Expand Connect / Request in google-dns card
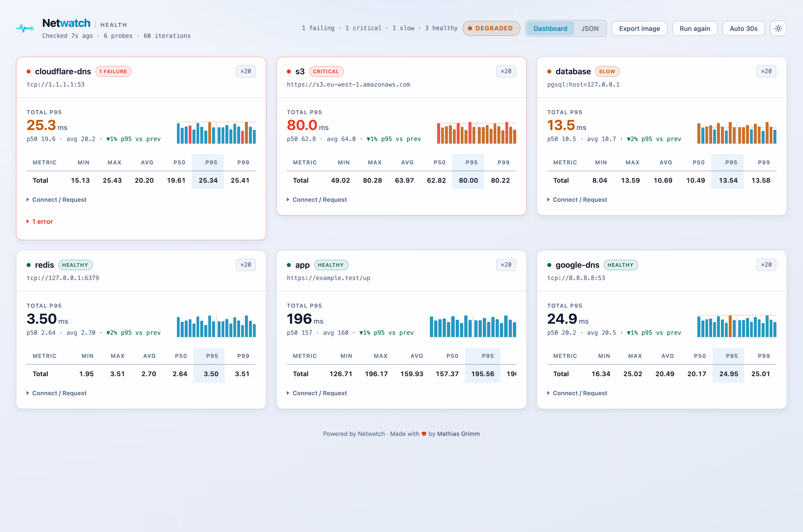Image resolution: width=803 pixels, height=532 pixels. pos(577,393)
